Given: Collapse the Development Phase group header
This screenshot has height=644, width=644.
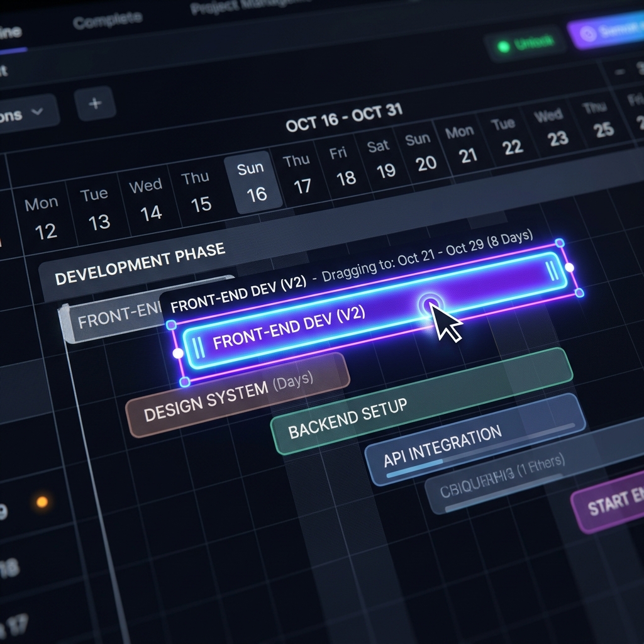Looking at the screenshot, I should pos(140,264).
